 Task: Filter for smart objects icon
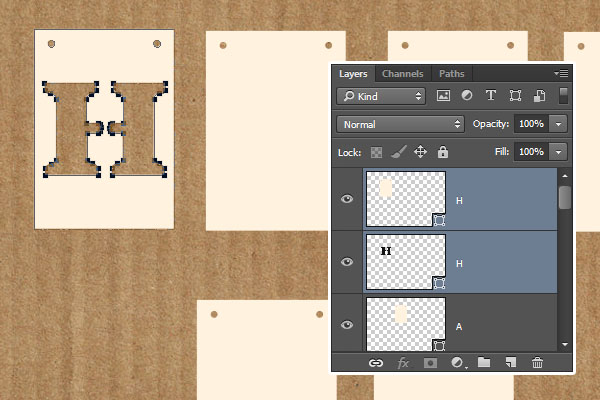pyautogui.click(x=540, y=95)
